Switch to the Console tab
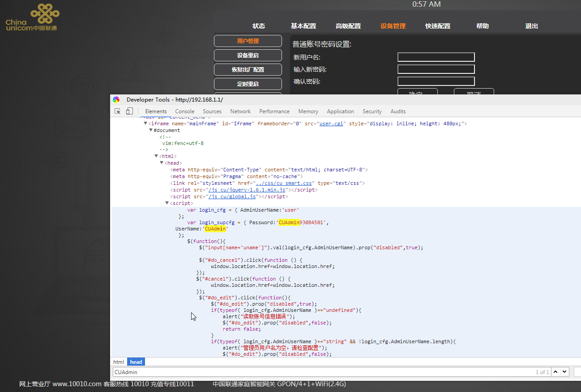581x392 pixels. pos(185,111)
